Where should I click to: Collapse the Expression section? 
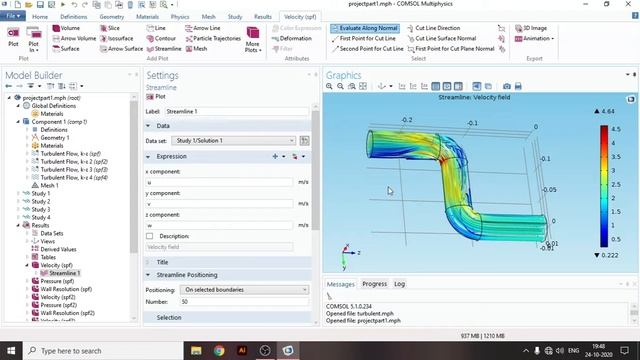(148, 156)
